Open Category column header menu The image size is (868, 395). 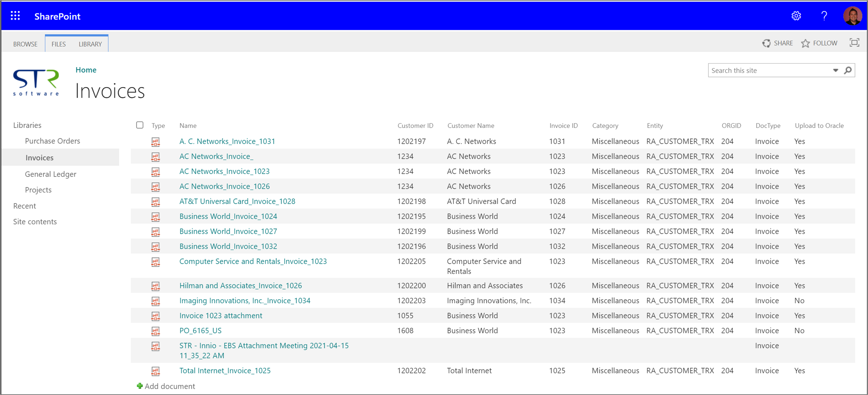tap(605, 125)
